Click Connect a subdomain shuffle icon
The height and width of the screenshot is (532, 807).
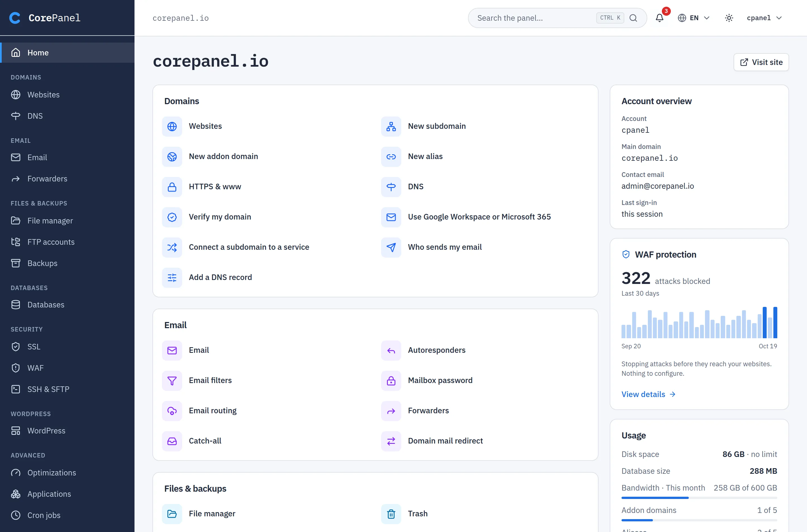(x=172, y=247)
